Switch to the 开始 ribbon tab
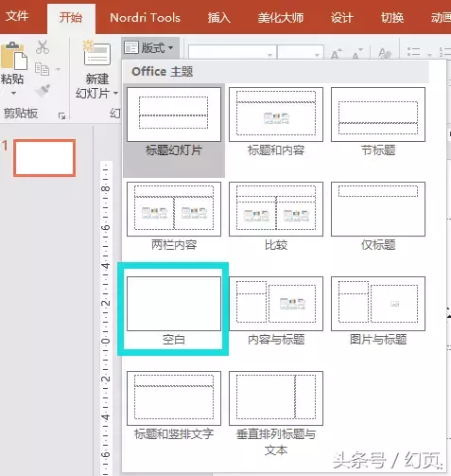The width and height of the screenshot is (451, 476). click(x=71, y=17)
